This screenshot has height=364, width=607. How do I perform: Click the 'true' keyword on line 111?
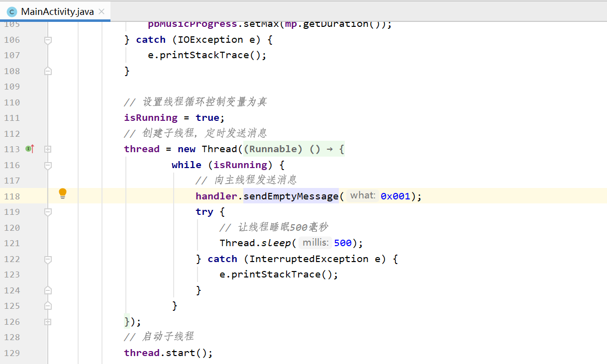click(207, 118)
